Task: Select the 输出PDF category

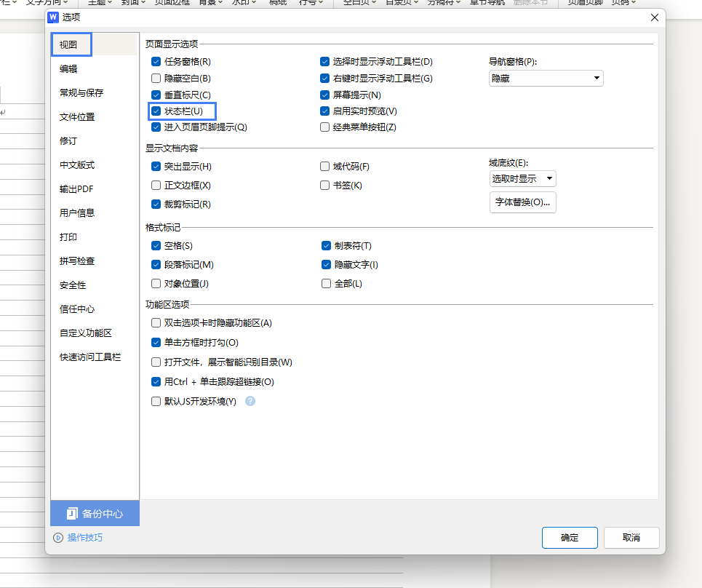Action: coord(76,189)
